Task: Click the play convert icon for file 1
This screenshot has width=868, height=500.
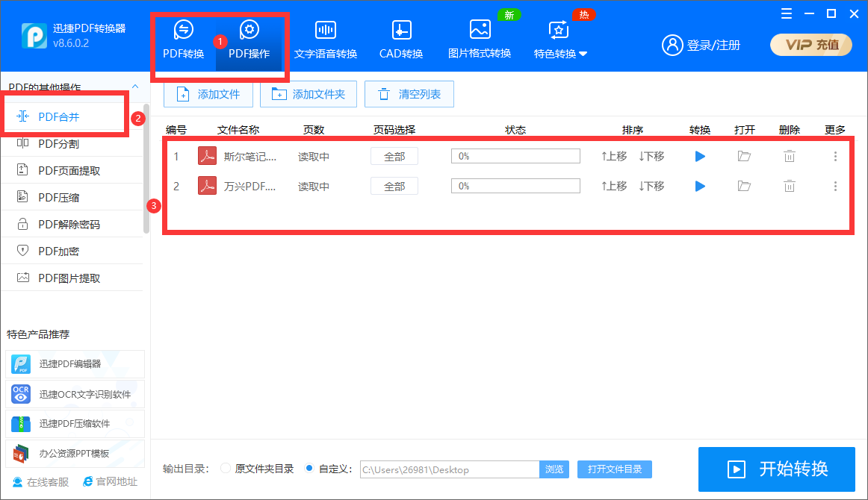Action: 700,157
